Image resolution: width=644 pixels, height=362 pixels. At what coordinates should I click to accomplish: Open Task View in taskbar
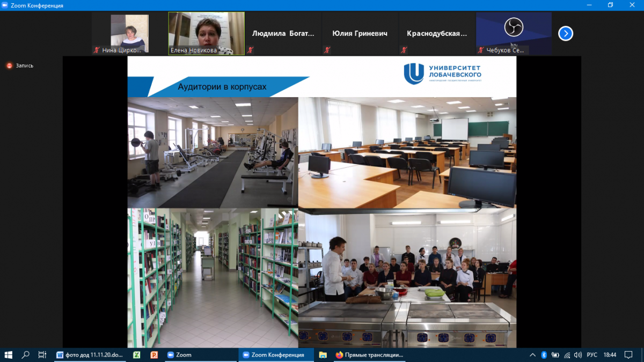42,354
